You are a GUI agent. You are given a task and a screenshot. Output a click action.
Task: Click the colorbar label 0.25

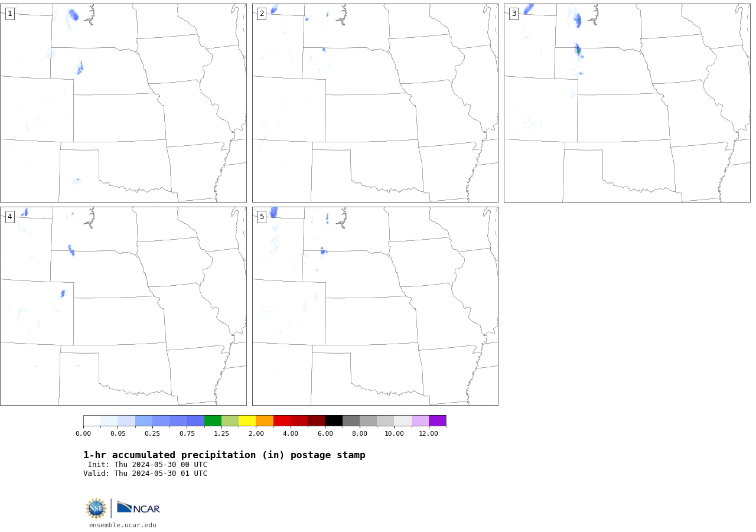(152, 434)
